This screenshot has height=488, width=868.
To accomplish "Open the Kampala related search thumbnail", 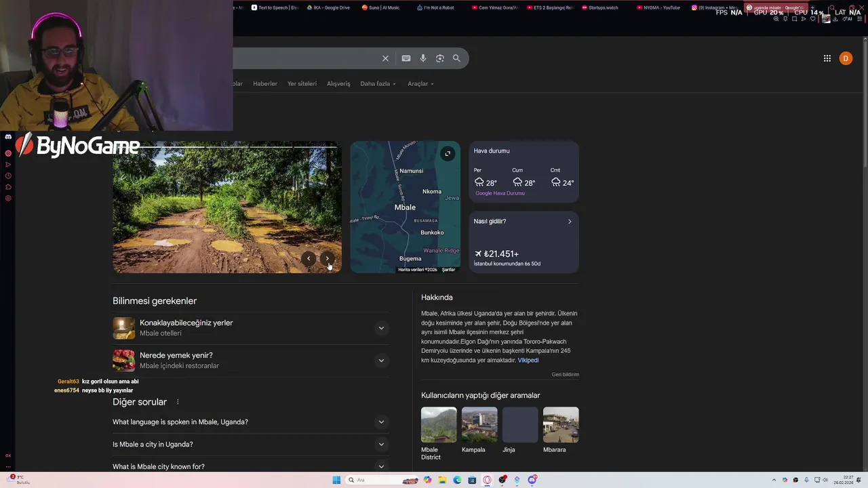I will pyautogui.click(x=479, y=424).
